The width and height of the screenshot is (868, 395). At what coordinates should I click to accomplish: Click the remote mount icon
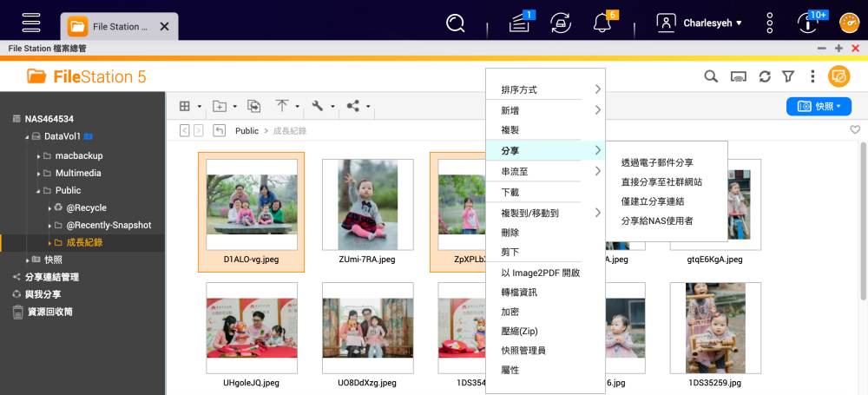[738, 76]
